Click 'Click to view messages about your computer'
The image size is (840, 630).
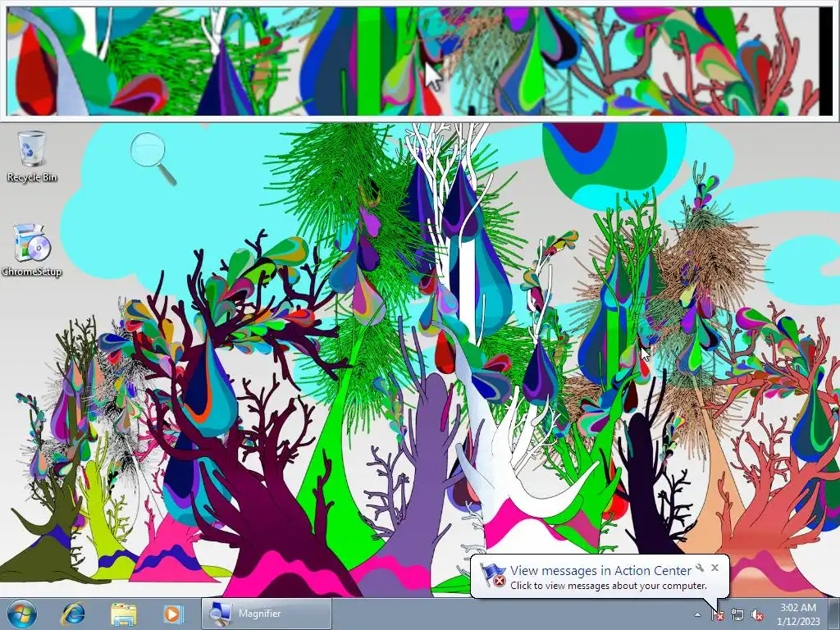pyautogui.click(x=608, y=586)
